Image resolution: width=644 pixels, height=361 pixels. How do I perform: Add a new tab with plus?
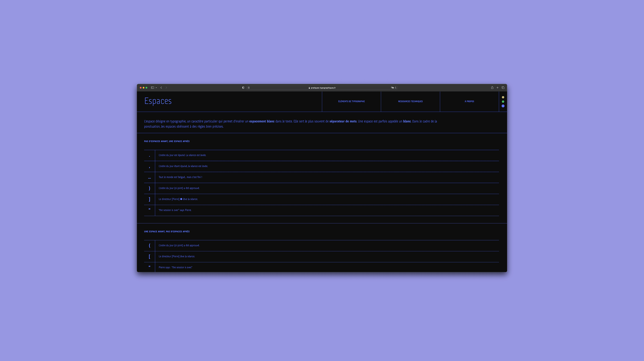(x=498, y=88)
